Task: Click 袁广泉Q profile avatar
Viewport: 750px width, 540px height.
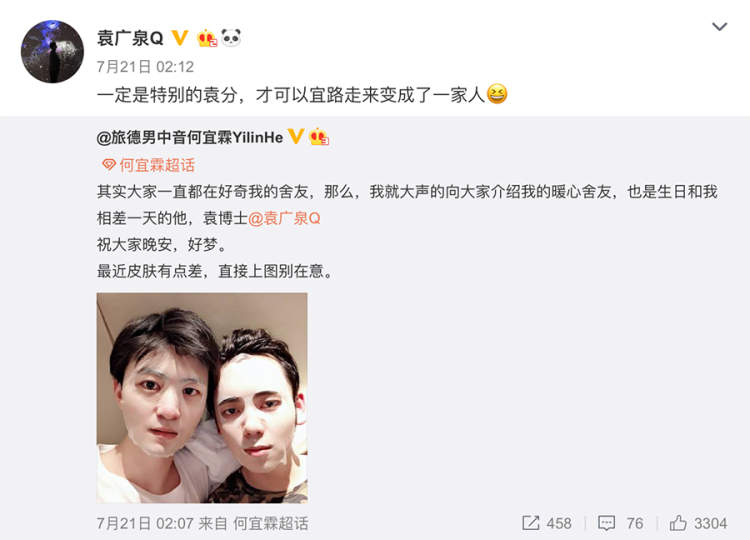Action: coord(52,51)
